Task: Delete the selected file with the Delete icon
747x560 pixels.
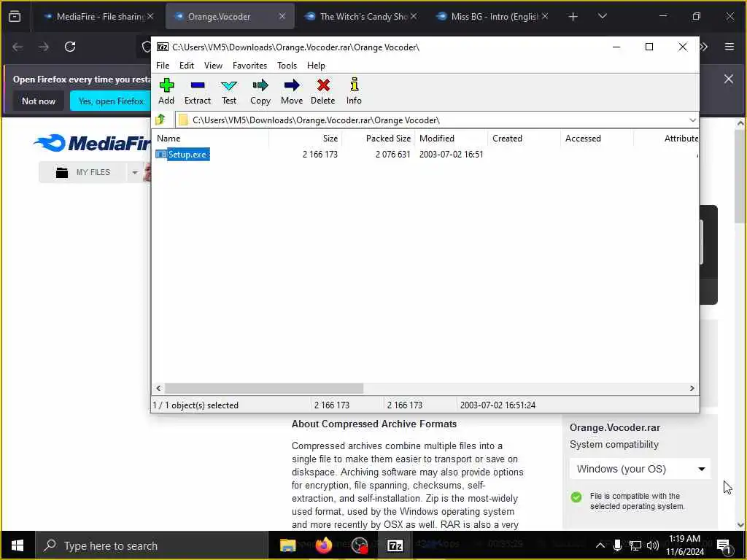Action: click(x=323, y=91)
